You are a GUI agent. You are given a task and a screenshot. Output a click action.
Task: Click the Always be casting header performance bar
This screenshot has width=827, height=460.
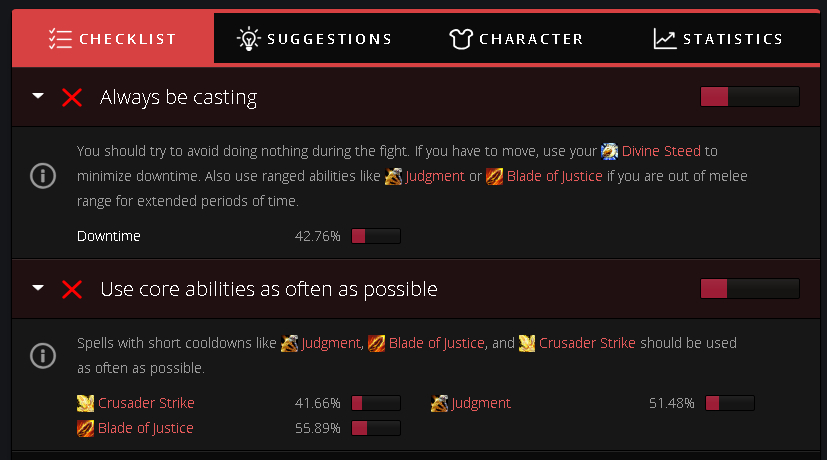coord(750,97)
